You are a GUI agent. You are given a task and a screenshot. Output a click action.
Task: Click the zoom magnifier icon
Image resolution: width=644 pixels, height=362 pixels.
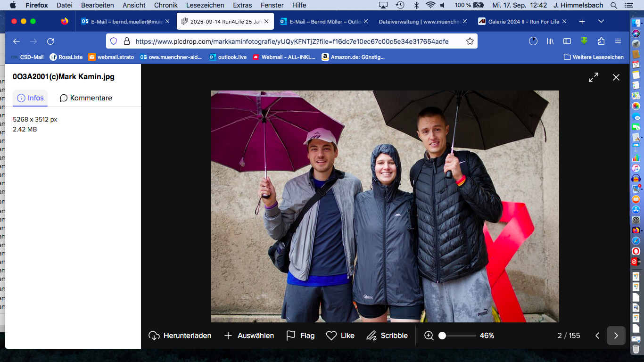[429, 336]
